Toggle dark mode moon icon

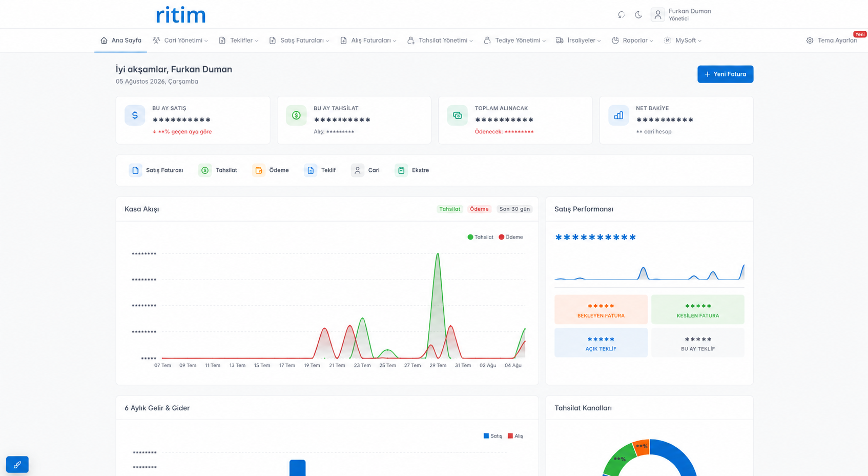pyautogui.click(x=638, y=15)
